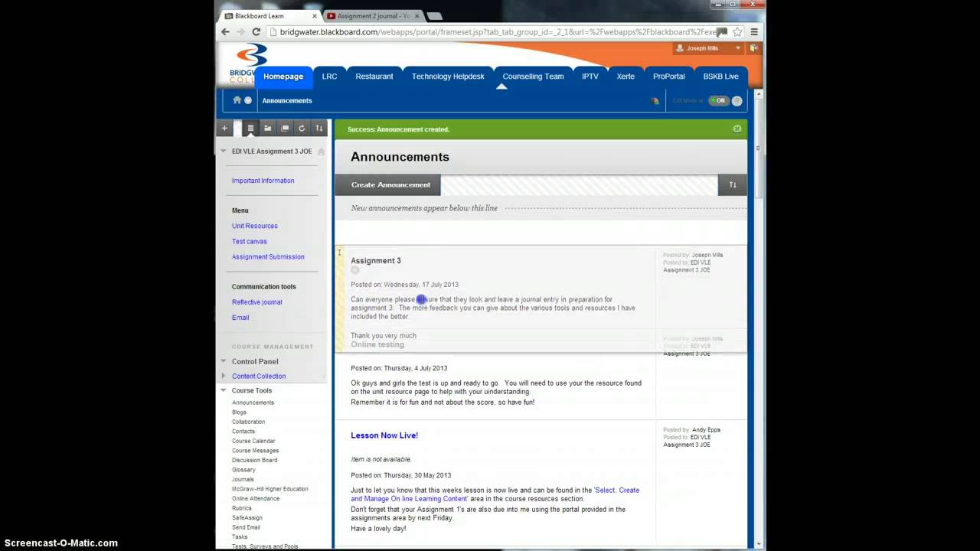The height and width of the screenshot is (551, 980).
Task: Open the Assignment Submission link
Action: pyautogui.click(x=268, y=256)
